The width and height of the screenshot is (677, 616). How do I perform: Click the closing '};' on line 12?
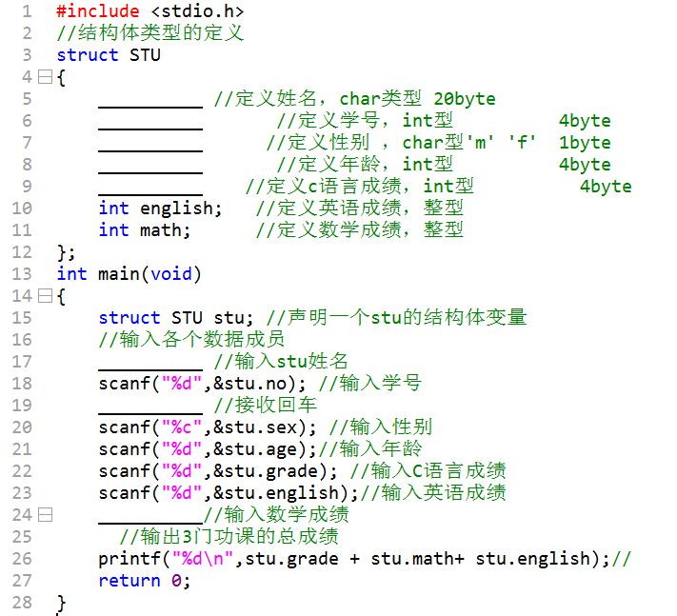click(x=66, y=252)
